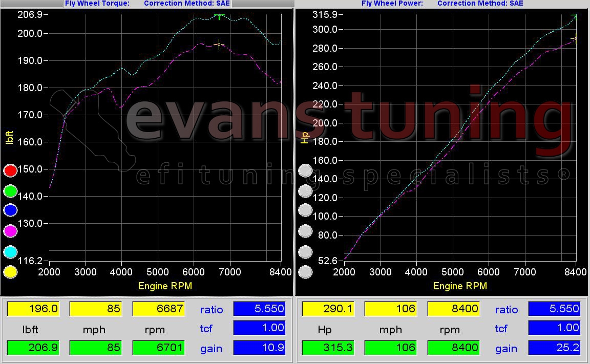The width and height of the screenshot is (590, 364).
Task: Select the green torque-panel mph field showing 85
Action: pos(96,348)
